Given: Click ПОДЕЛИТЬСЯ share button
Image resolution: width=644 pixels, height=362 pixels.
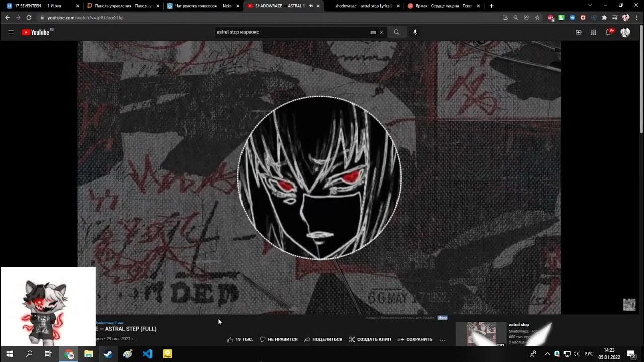Looking at the screenshot, I should pos(323,339).
